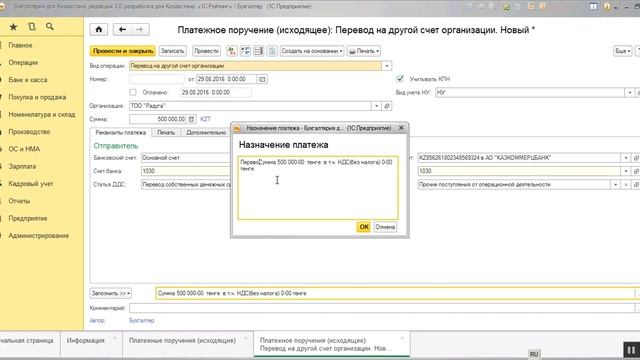Close the Информация tab
Screen dimensions: 640x360
tap(114, 338)
